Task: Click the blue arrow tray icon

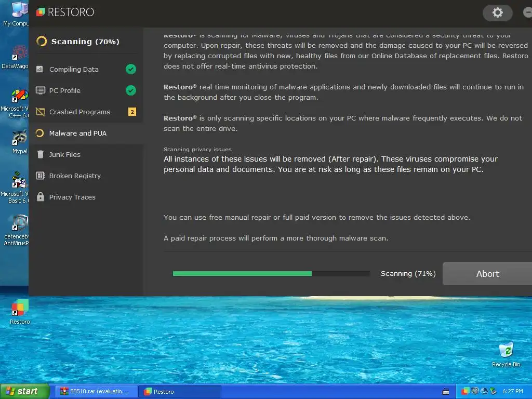Action: (x=484, y=391)
